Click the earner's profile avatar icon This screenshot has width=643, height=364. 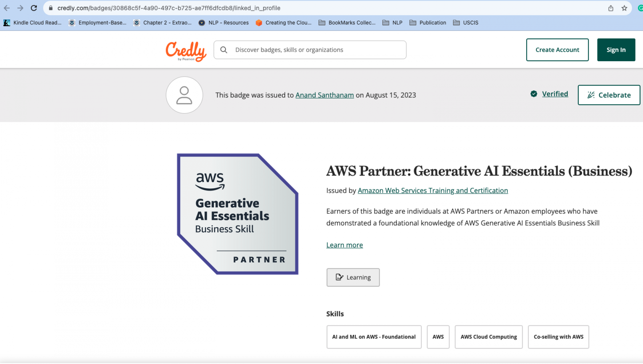184,95
